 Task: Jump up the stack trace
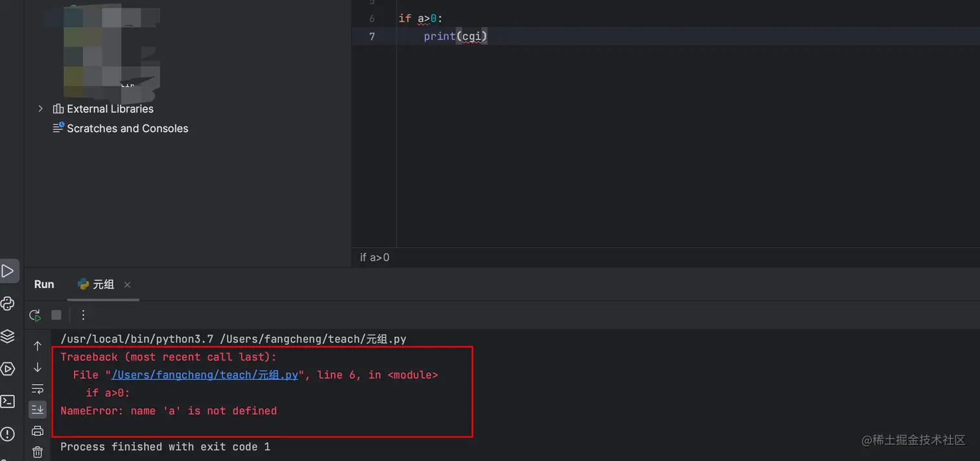(x=38, y=346)
